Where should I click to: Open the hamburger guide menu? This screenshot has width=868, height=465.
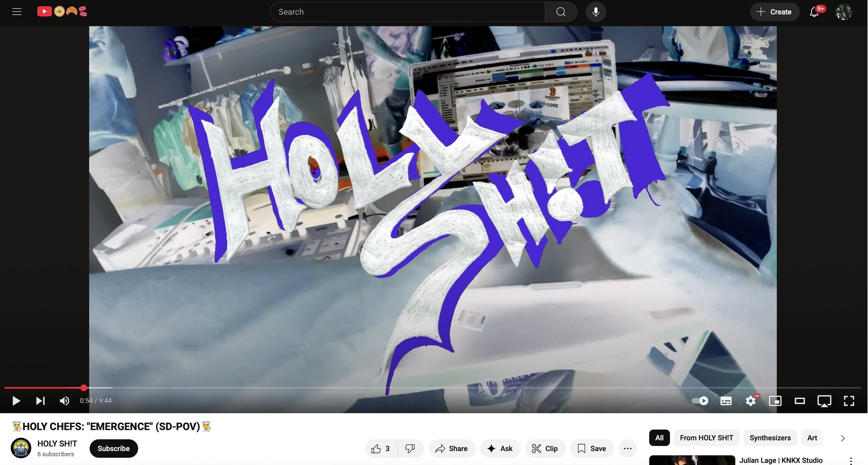(x=17, y=12)
